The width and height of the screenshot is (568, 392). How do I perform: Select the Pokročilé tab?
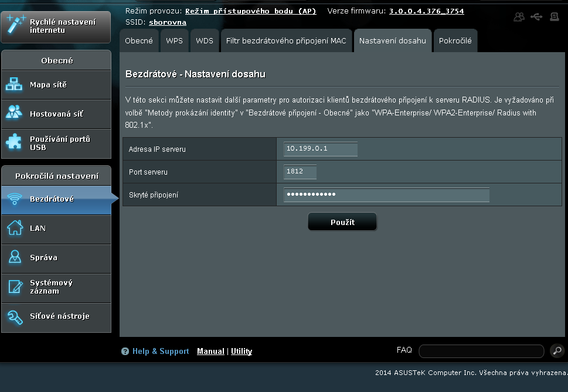[x=455, y=41]
